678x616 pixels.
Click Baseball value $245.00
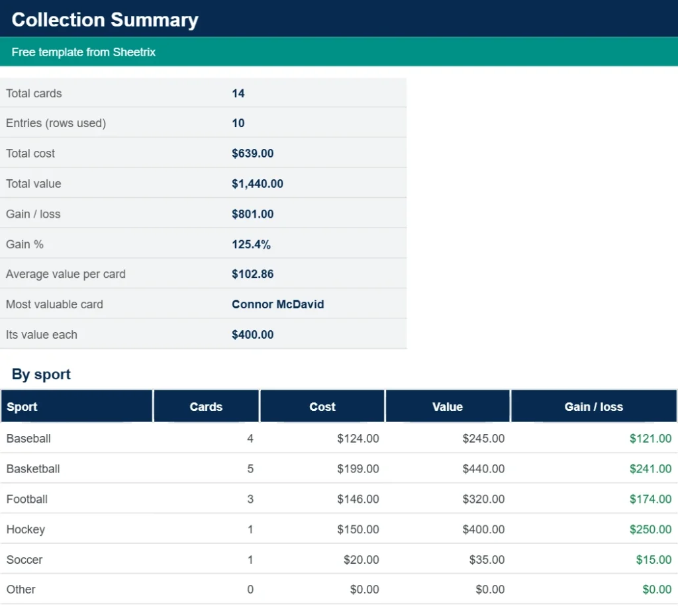tap(483, 439)
